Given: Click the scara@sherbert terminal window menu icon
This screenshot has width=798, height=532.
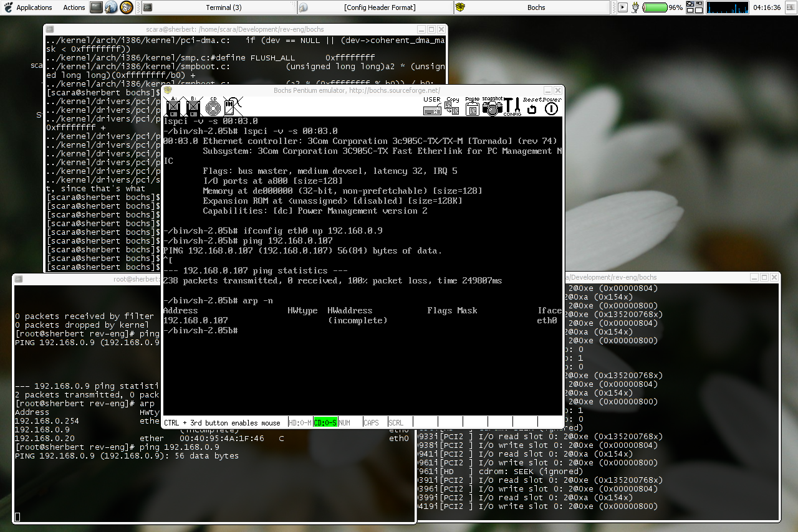Looking at the screenshot, I should [50, 29].
